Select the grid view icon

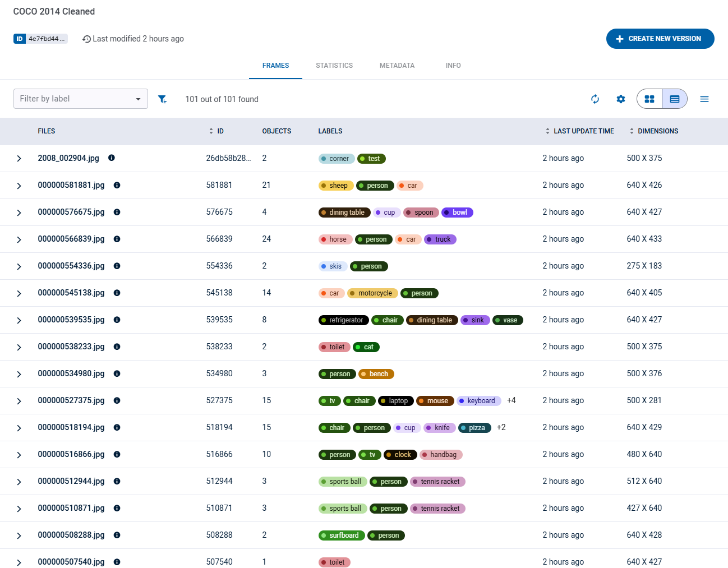649,99
